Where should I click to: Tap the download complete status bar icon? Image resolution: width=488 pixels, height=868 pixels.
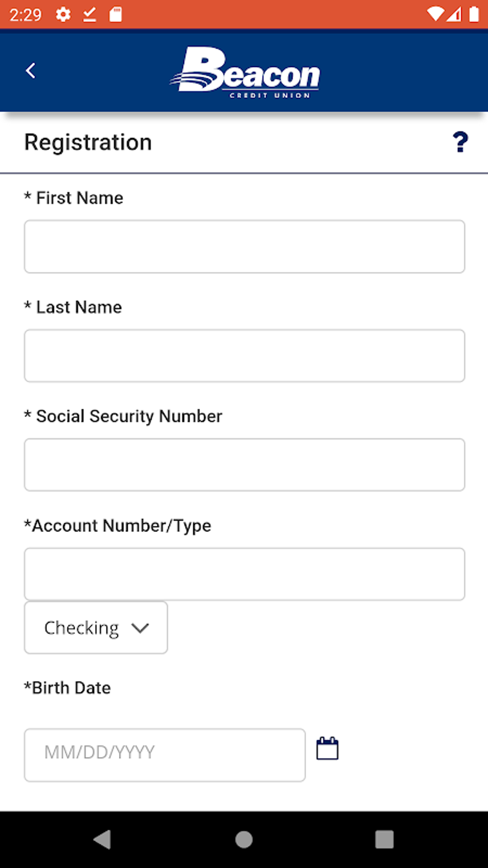tap(89, 14)
